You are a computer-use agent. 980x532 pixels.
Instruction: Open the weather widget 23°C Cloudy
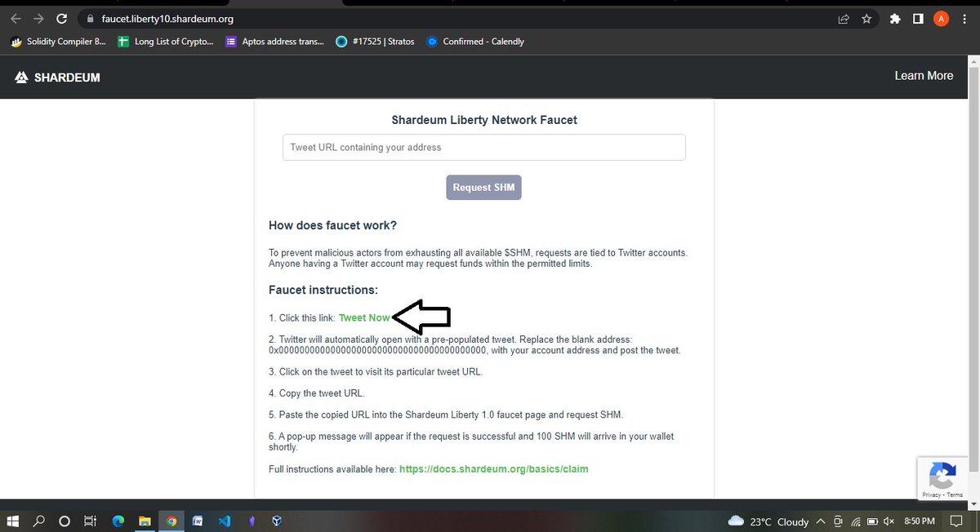point(768,521)
